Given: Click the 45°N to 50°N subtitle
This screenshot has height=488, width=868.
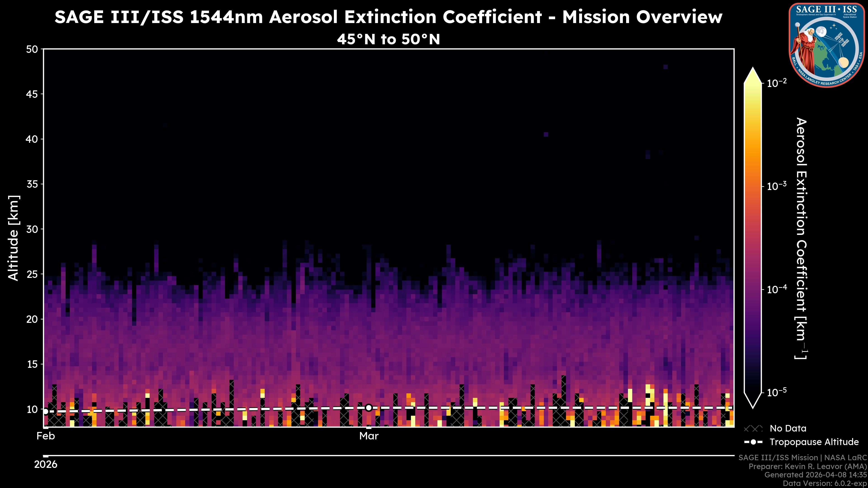Looking at the screenshot, I should click(388, 39).
